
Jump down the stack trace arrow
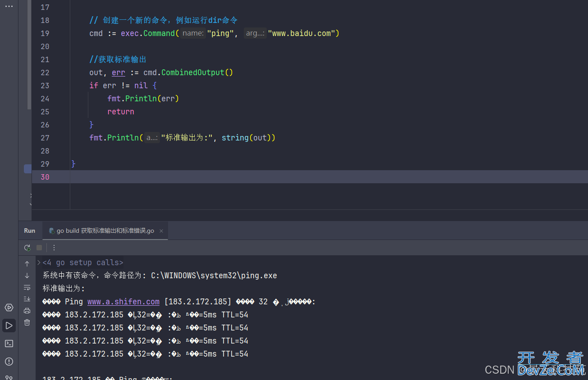click(x=27, y=276)
